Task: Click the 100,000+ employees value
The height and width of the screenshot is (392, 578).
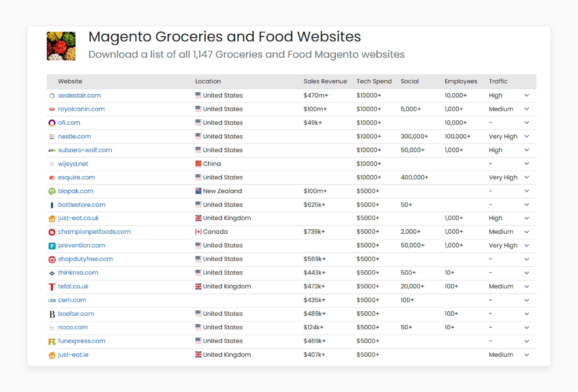Action: click(458, 137)
